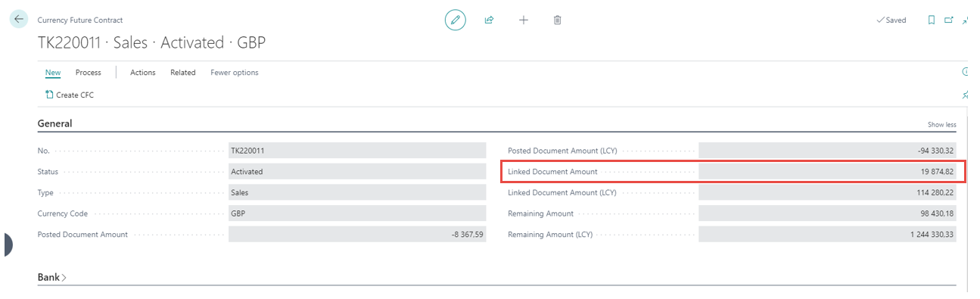The height and width of the screenshot is (299, 980).
Task: Delete the contract via trash icon
Action: (557, 20)
